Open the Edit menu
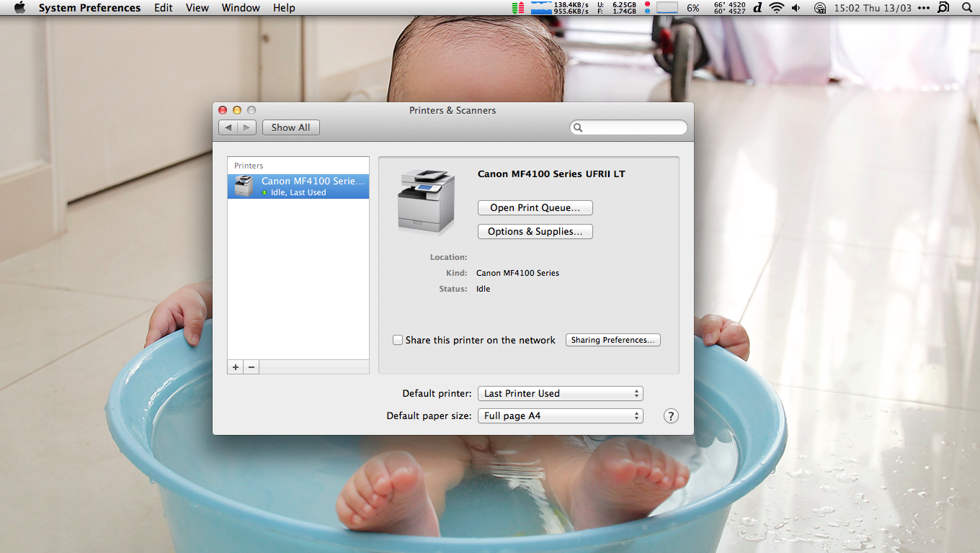Image resolution: width=980 pixels, height=553 pixels. 164,8
